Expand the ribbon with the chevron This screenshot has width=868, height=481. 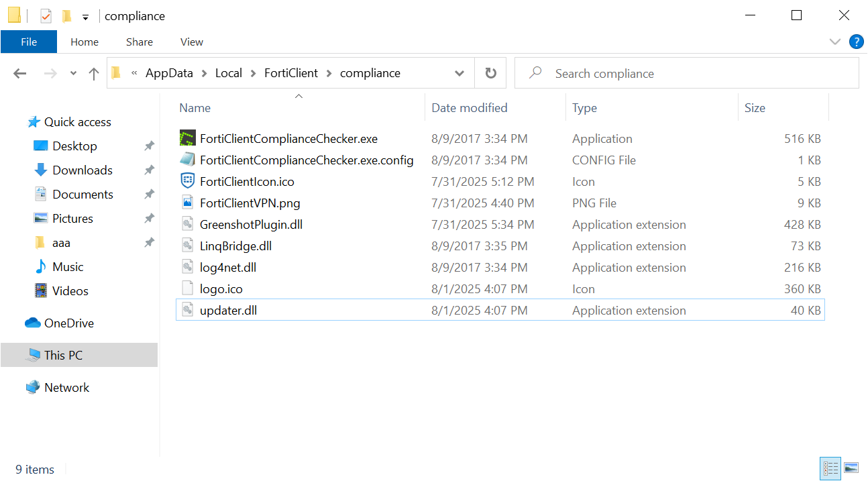click(835, 42)
